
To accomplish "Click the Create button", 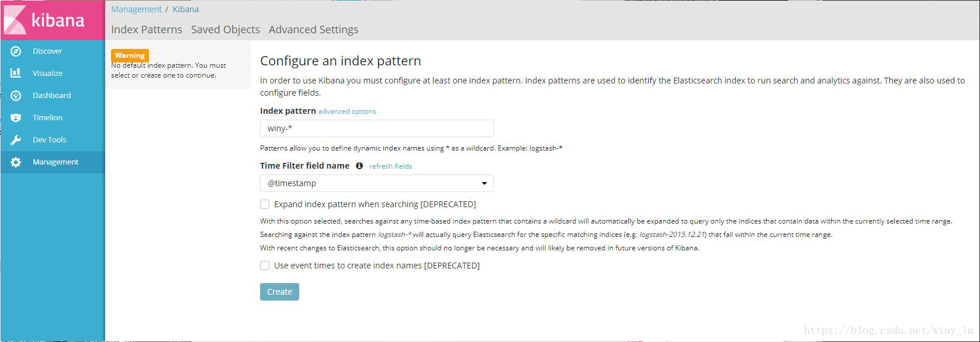I will 279,292.
